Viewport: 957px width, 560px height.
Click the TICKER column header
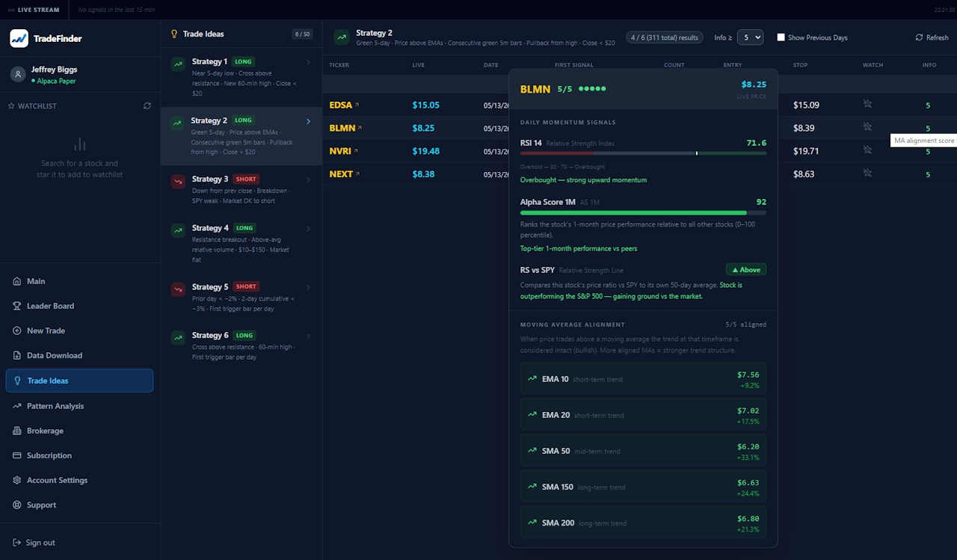pos(339,65)
